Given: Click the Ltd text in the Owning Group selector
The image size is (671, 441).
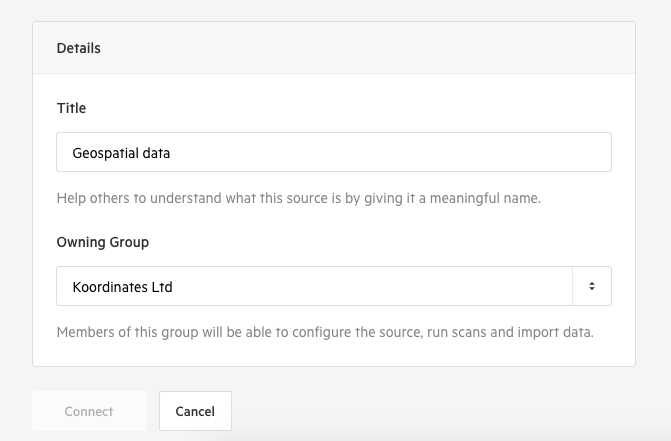Looking at the screenshot, I should (162, 287).
